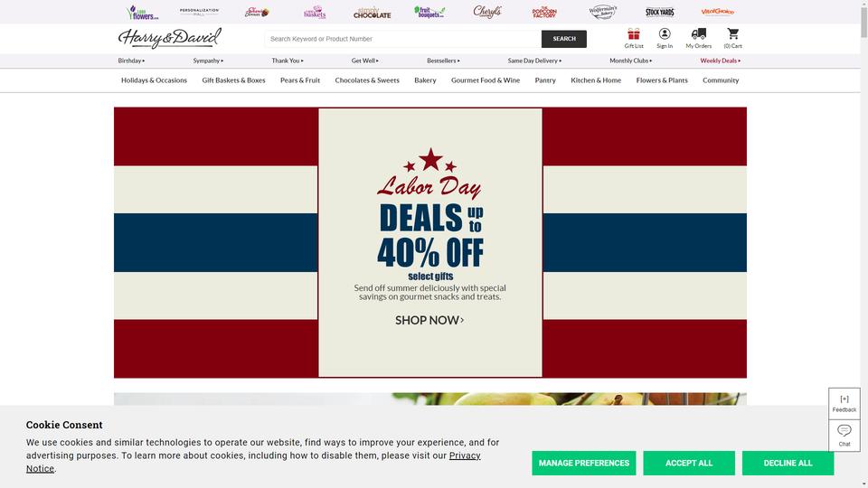The image size is (868, 488).
Task: Focus the search keyword input field
Action: (x=403, y=39)
